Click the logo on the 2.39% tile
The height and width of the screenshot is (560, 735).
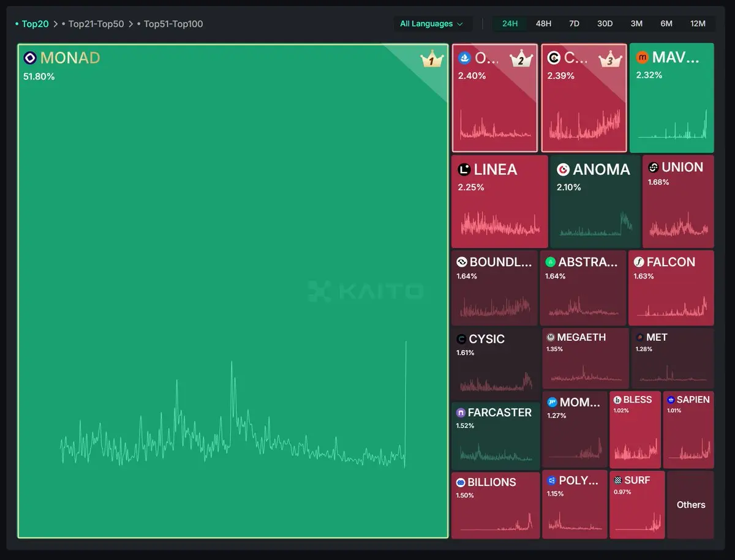554,58
